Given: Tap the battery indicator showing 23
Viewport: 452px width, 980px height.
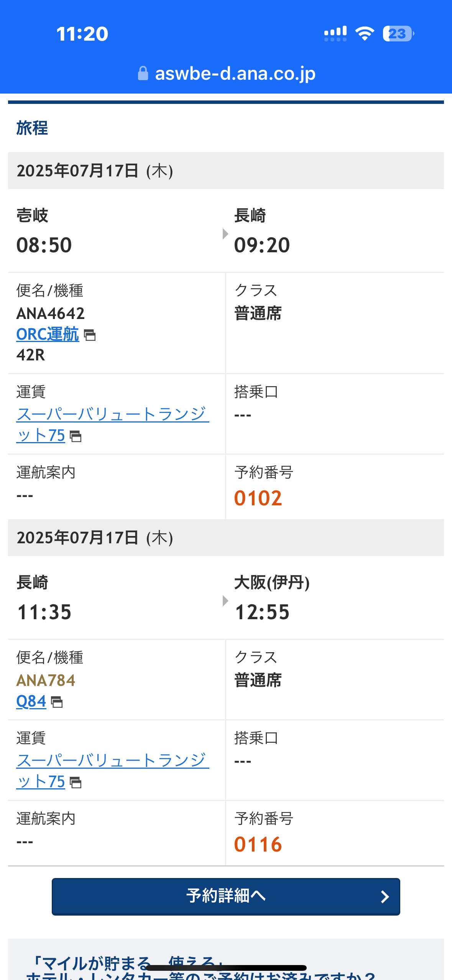Looking at the screenshot, I should (398, 34).
